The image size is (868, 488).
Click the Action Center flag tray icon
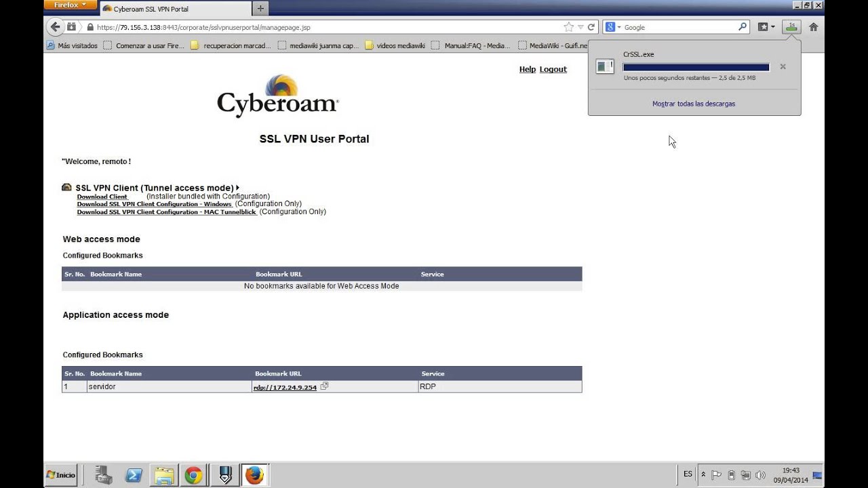[x=716, y=475]
